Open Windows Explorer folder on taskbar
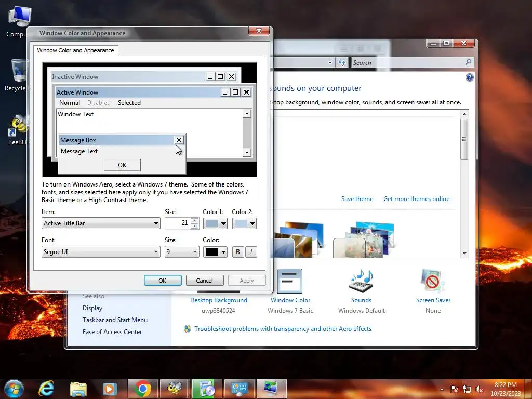This screenshot has width=532, height=399. (78, 389)
